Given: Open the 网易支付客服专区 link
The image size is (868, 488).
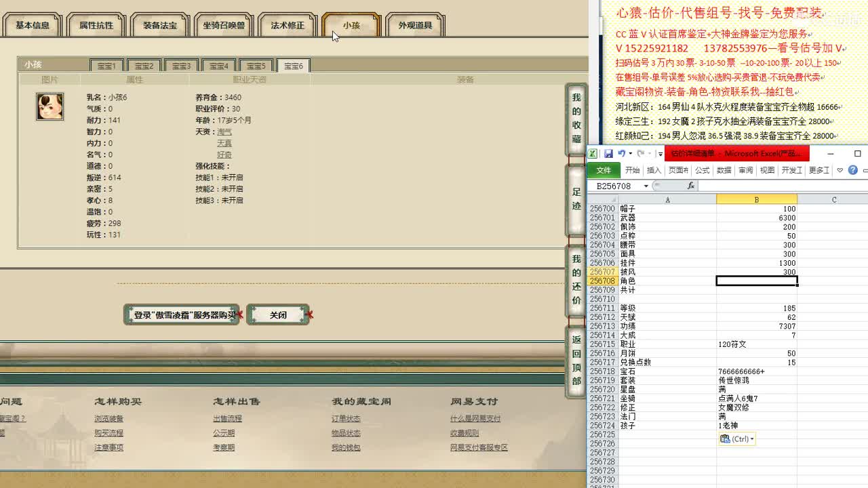Looking at the screenshot, I should [479, 447].
